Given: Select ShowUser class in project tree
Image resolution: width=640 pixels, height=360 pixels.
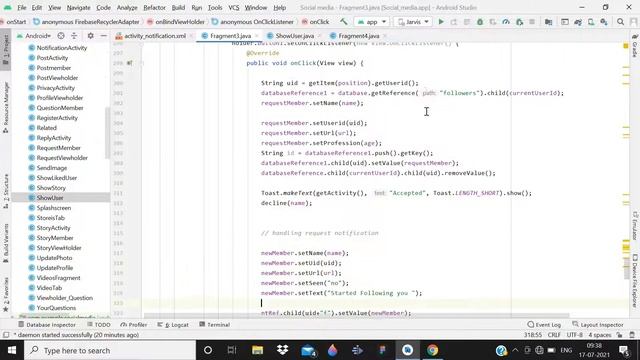Looking at the screenshot, I should pyautogui.click(x=50, y=198).
